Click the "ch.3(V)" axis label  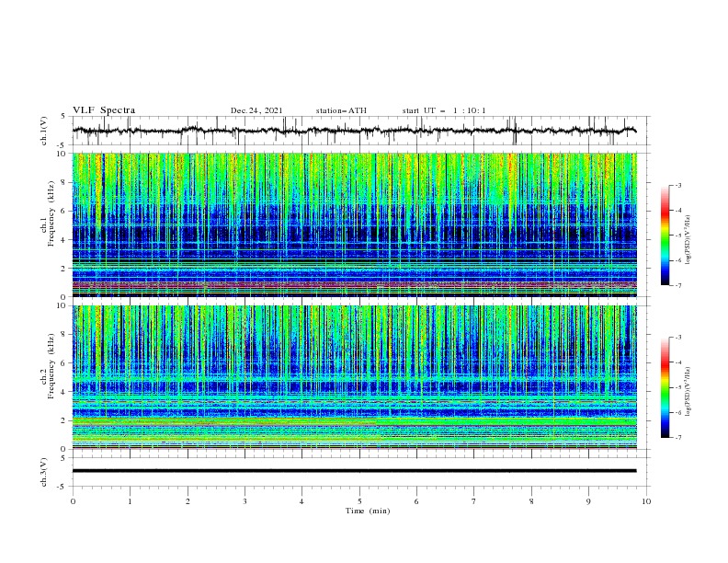[x=44, y=472]
